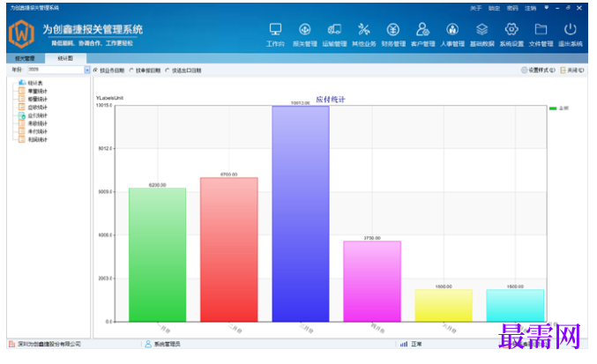
Task: Select the 按进出口日期 radio button
Action: (x=168, y=70)
